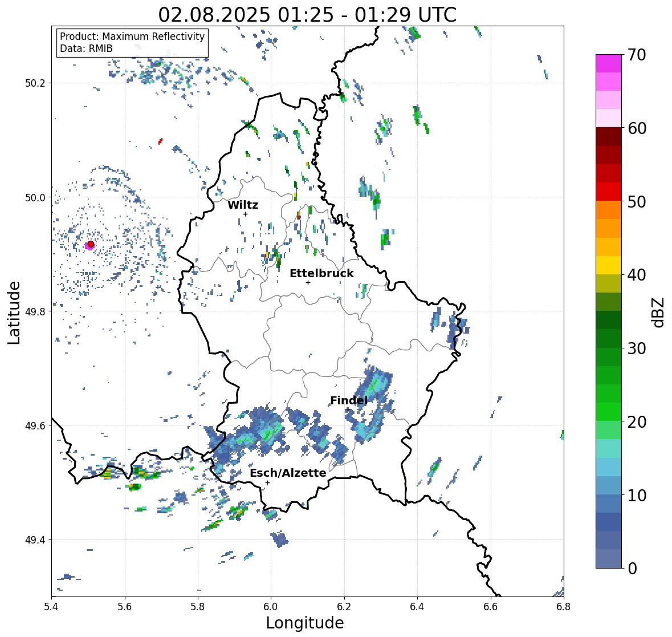Click the 50.2 latitude tick label
Viewport: 672px width, 637px height.
pos(36,83)
